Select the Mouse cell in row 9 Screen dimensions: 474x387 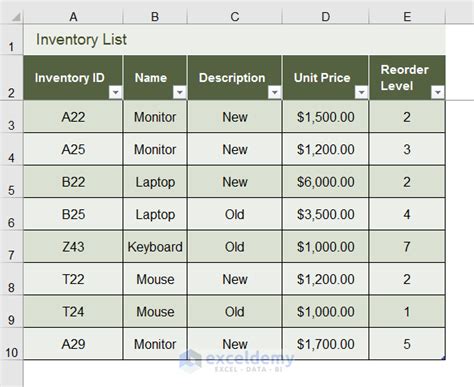click(x=155, y=311)
